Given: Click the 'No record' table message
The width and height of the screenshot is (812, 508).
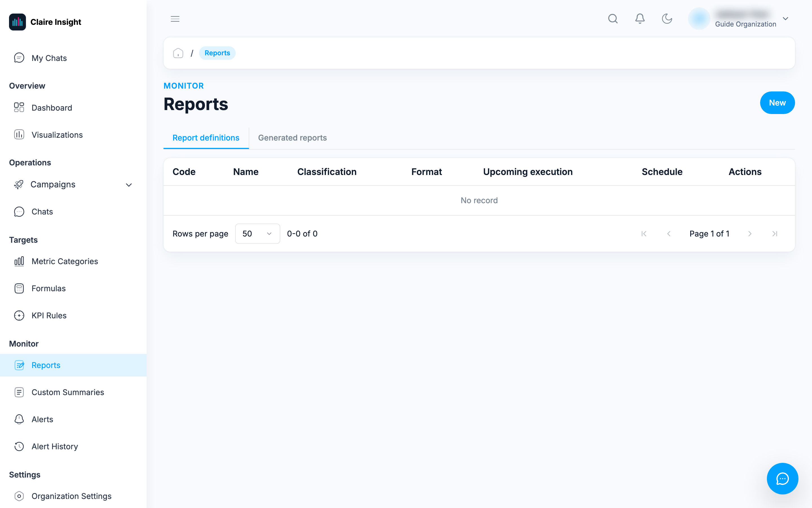Looking at the screenshot, I should pos(479,200).
